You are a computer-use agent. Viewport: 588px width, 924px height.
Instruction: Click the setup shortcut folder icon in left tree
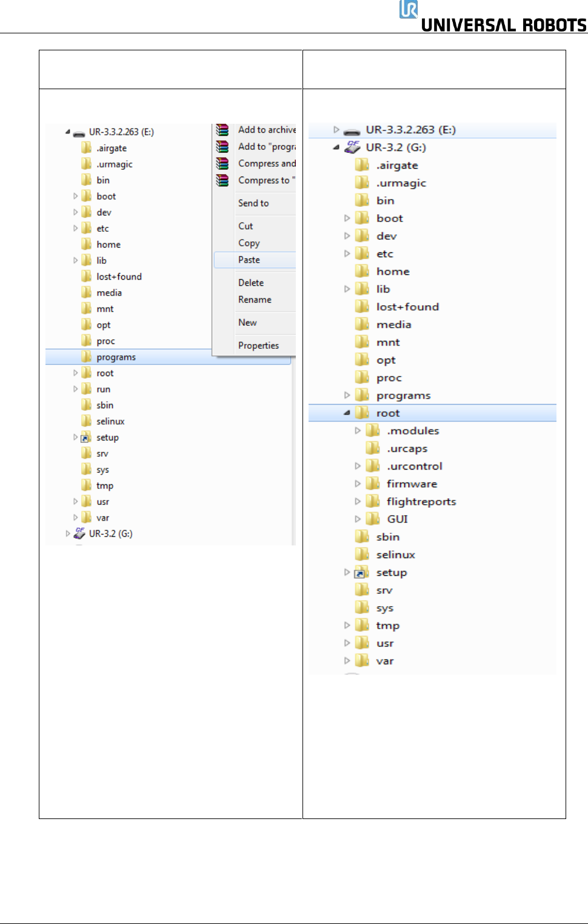(86, 437)
